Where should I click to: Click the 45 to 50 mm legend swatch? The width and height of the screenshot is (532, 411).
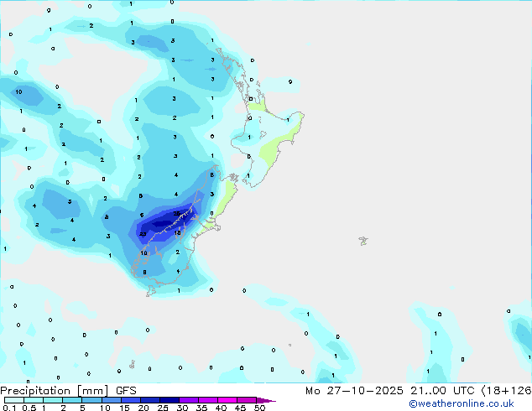pos(247,400)
